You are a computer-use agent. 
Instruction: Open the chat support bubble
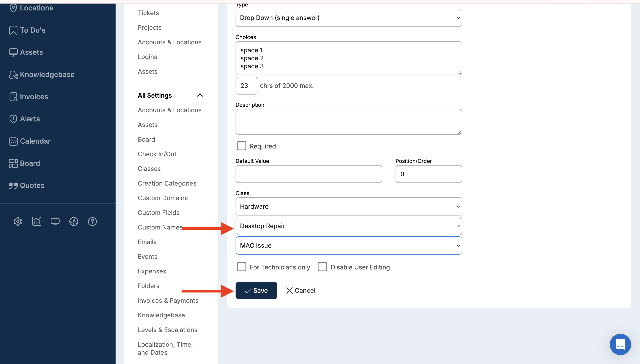click(x=620, y=344)
